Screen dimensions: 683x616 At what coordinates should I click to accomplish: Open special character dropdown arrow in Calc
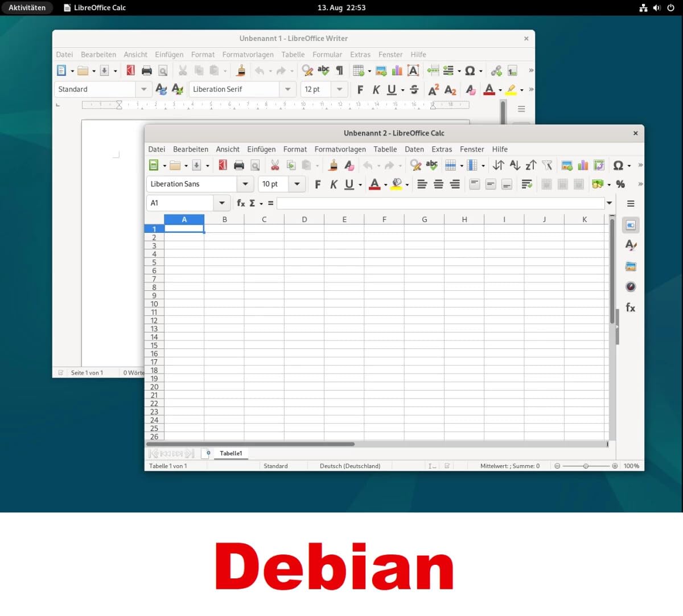(629, 166)
